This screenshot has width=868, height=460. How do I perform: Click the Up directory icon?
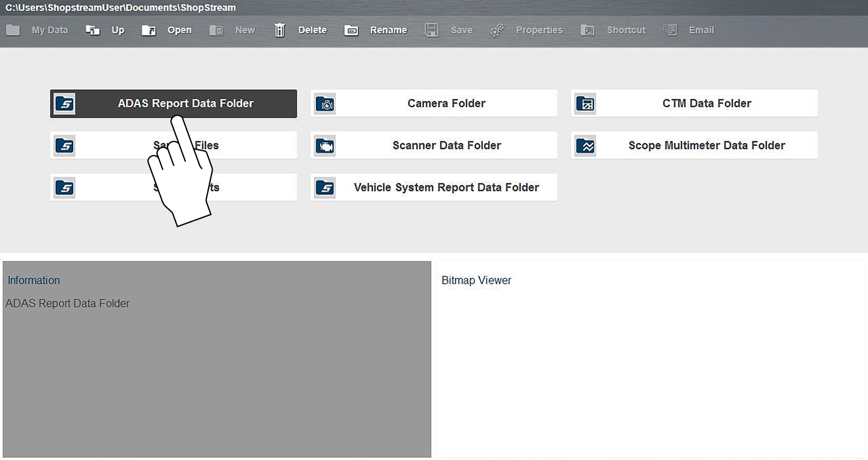pyautogui.click(x=92, y=30)
